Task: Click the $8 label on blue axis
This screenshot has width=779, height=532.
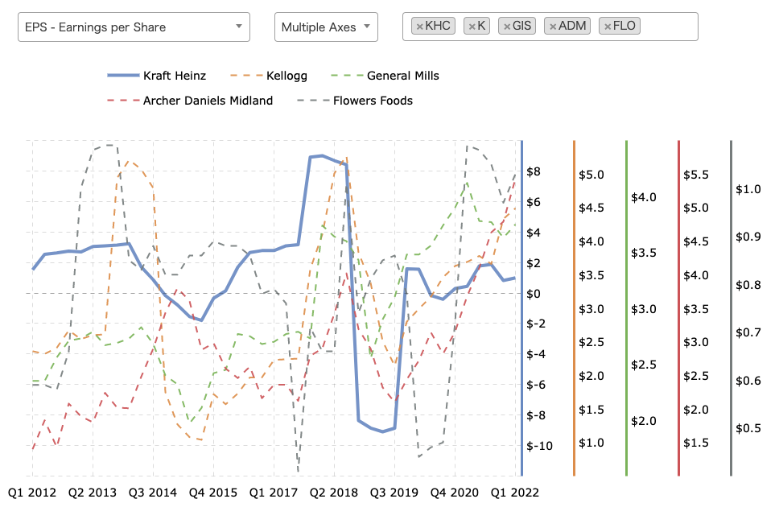Action: [x=534, y=171]
